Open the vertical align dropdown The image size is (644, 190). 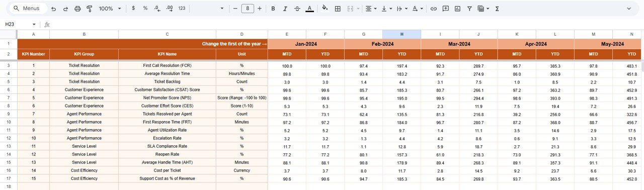[387, 9]
